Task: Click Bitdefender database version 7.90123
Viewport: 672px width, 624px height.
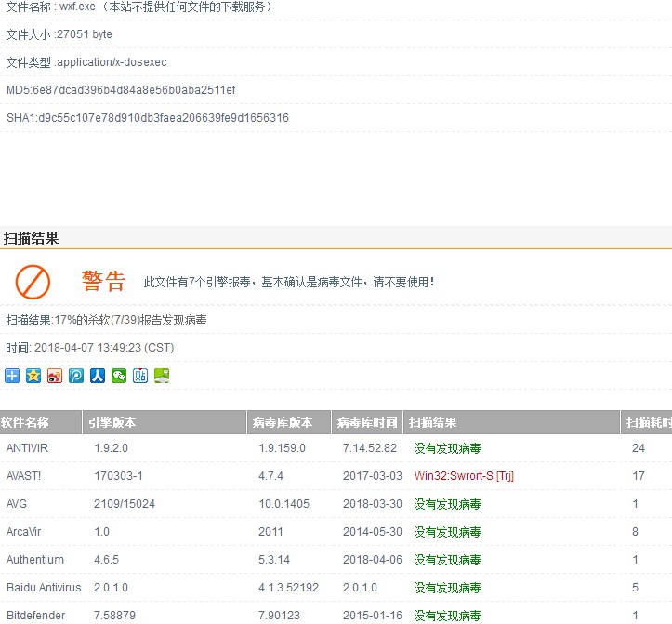Action: [279, 616]
